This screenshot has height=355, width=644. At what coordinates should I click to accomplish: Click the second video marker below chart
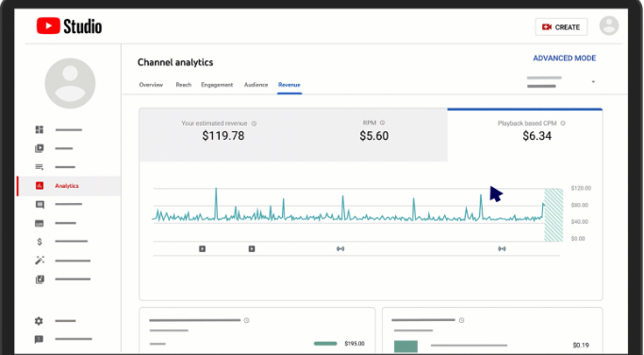(x=252, y=249)
